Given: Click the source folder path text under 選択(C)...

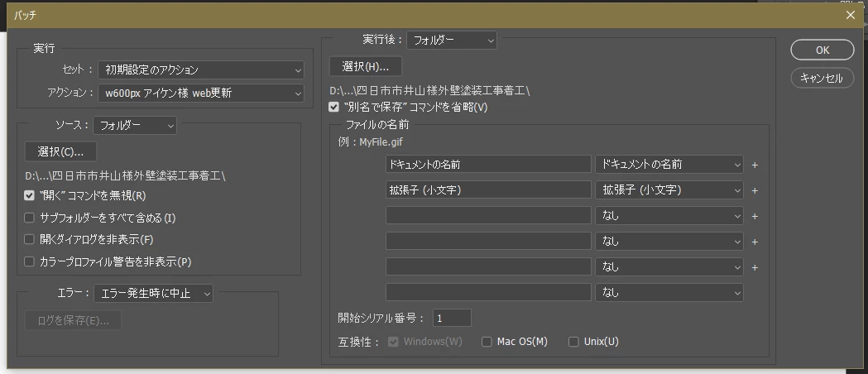Looking at the screenshot, I should tap(125, 176).
